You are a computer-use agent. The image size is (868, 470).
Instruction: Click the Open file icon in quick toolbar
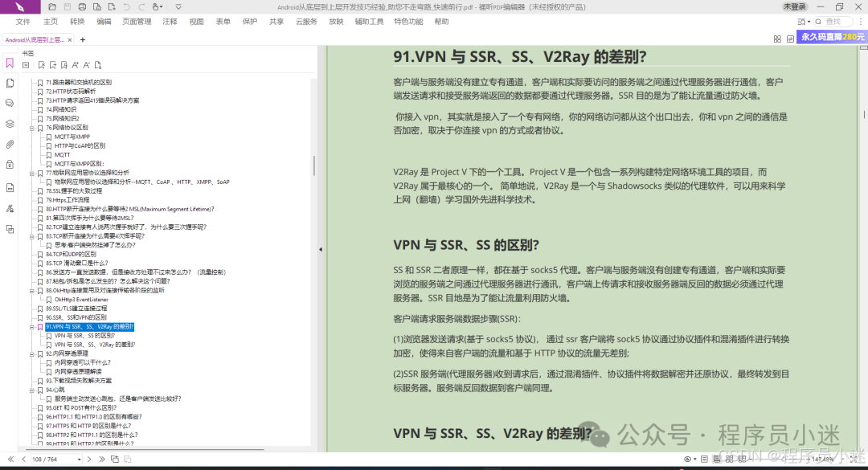(x=52, y=7)
